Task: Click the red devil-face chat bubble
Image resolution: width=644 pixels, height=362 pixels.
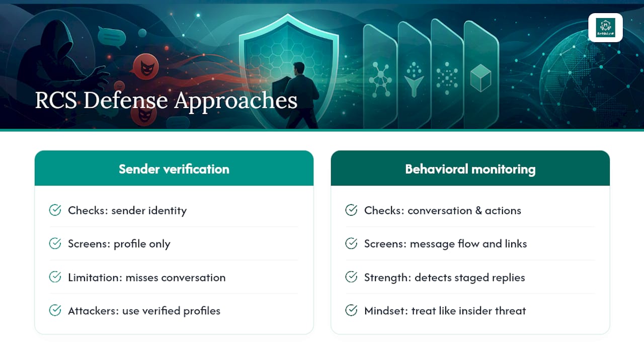Action: (146, 66)
